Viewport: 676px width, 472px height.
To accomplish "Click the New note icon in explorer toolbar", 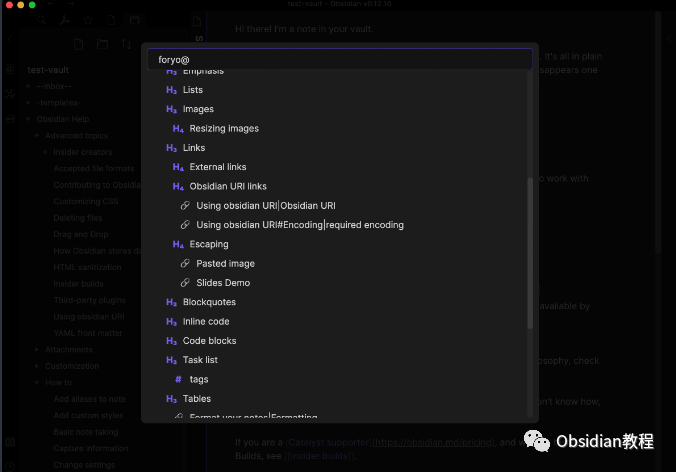I will pos(78,44).
